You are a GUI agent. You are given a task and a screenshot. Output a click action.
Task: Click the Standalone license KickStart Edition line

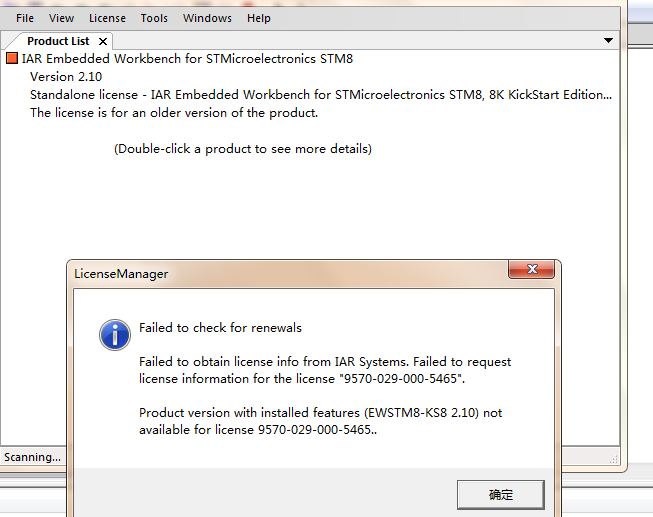pyautogui.click(x=321, y=95)
